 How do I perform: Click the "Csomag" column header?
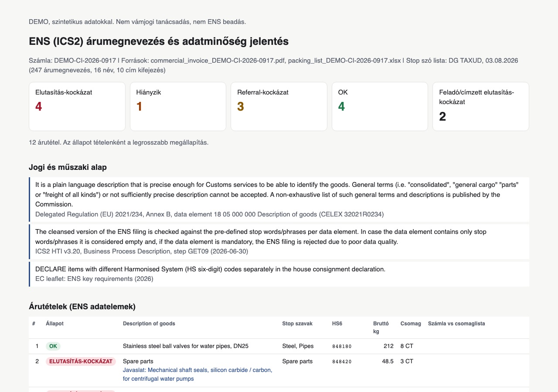pos(411,324)
